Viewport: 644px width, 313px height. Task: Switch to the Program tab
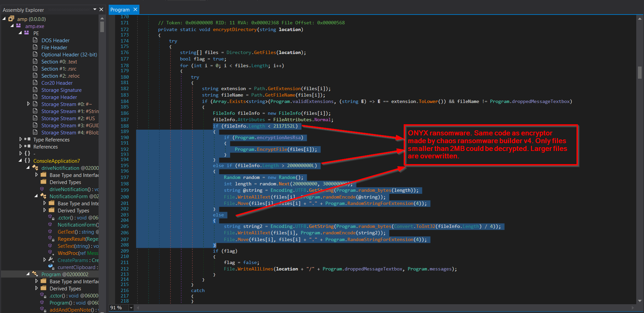coord(120,10)
